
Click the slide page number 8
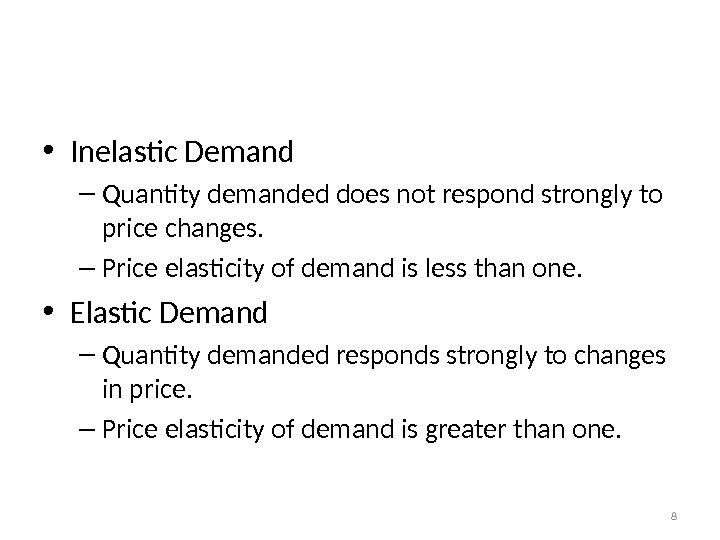(673, 516)
